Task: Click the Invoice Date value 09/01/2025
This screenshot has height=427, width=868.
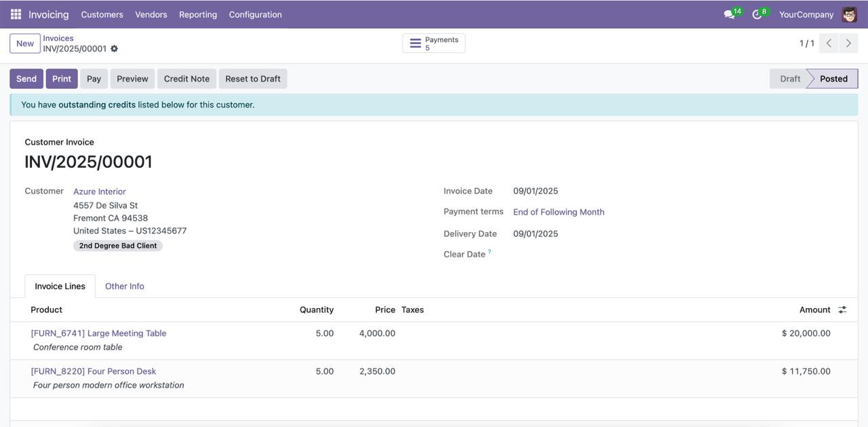Action: point(536,191)
